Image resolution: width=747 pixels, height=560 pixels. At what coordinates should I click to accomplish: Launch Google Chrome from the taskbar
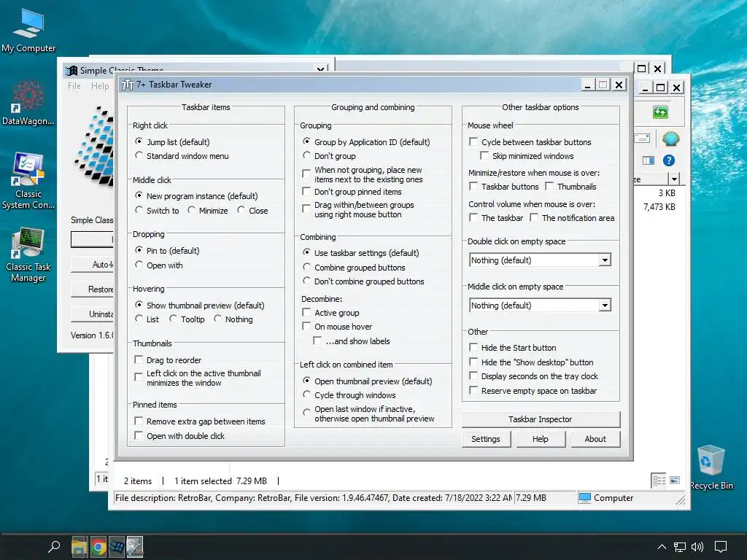pos(98,547)
